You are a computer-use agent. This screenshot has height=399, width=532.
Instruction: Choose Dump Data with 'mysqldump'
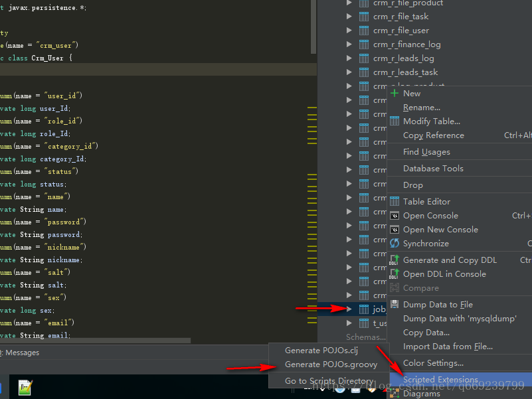[x=460, y=318]
